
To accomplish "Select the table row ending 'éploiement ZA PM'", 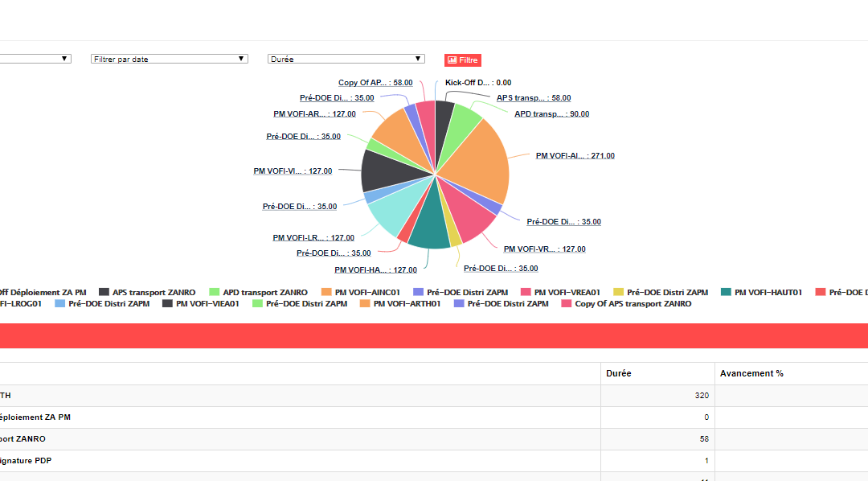I will coord(434,417).
